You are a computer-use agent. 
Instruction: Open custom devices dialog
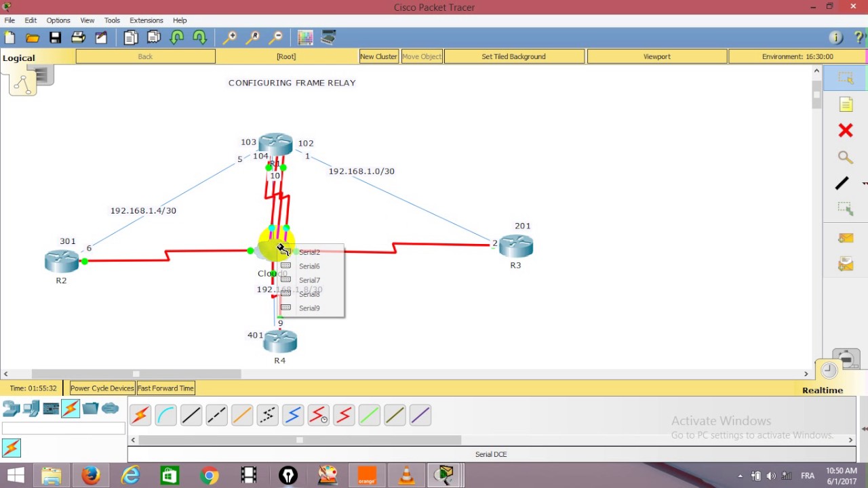(328, 38)
